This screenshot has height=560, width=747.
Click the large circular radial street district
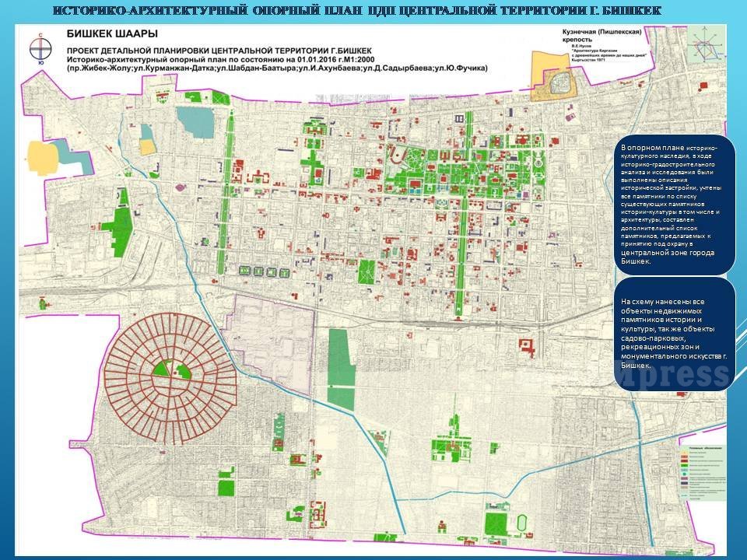(172, 376)
